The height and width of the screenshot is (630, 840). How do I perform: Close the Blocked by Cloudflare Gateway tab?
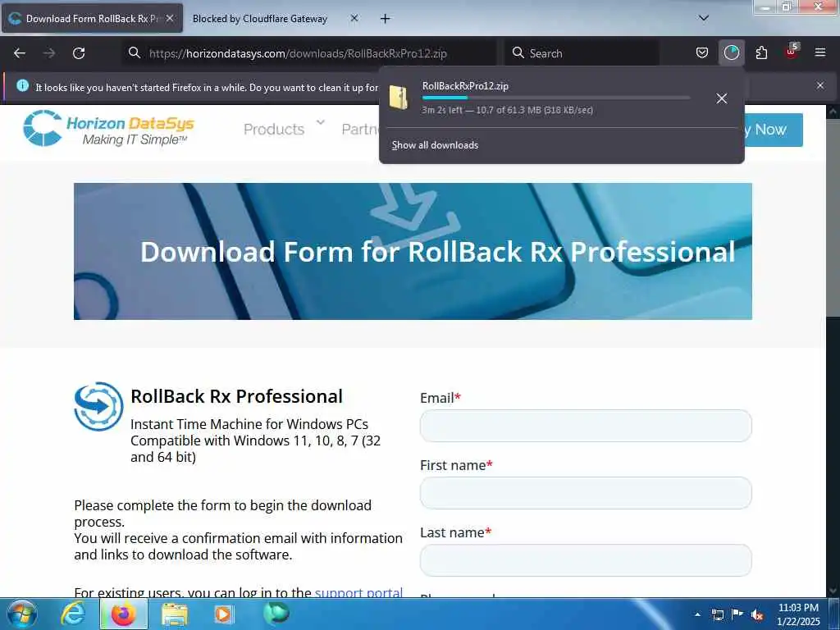354,18
